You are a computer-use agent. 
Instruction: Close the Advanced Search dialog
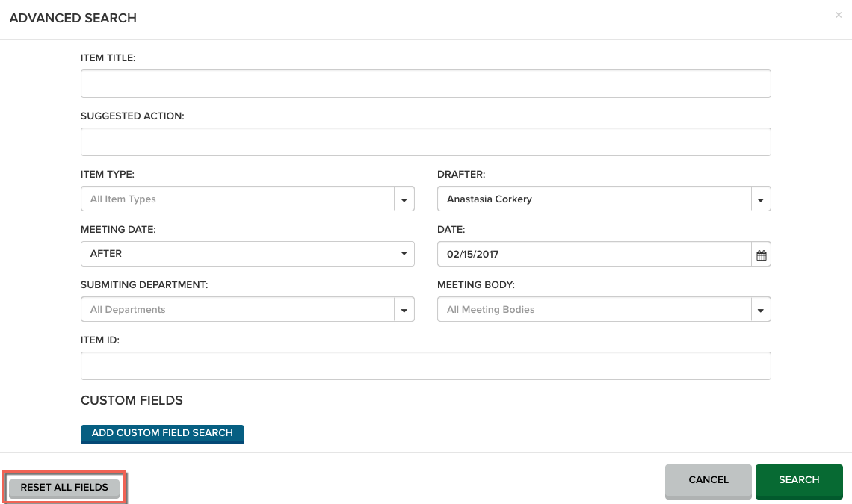point(839,15)
